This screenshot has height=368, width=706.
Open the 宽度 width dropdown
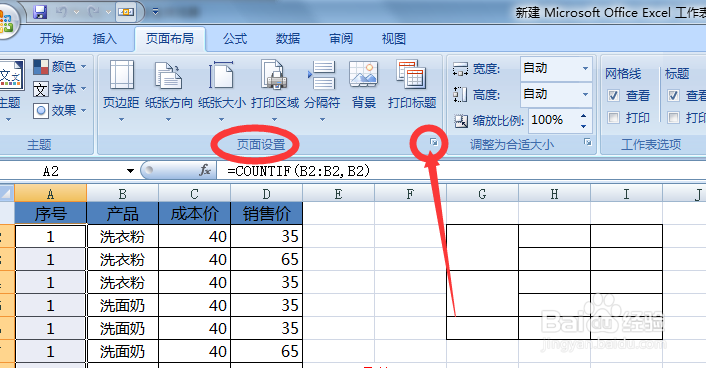(x=585, y=68)
